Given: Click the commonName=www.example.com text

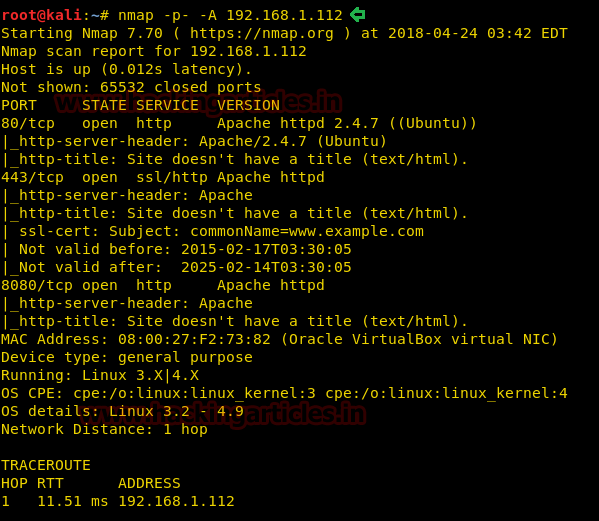Looking at the screenshot, I should point(307,231).
